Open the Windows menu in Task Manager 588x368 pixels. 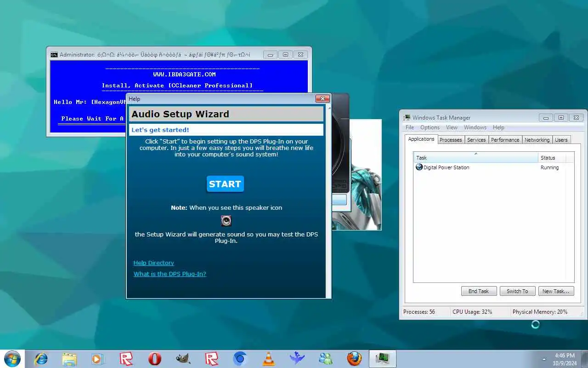click(x=475, y=127)
